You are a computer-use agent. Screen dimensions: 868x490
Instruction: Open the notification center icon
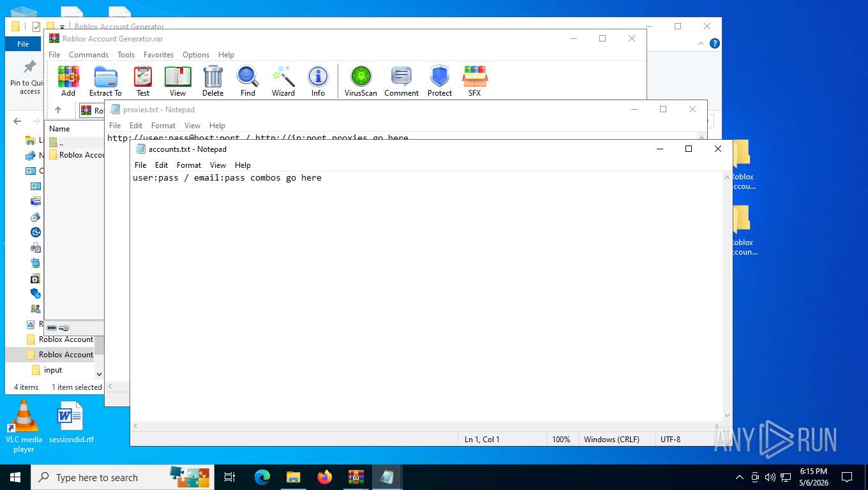[x=847, y=477]
